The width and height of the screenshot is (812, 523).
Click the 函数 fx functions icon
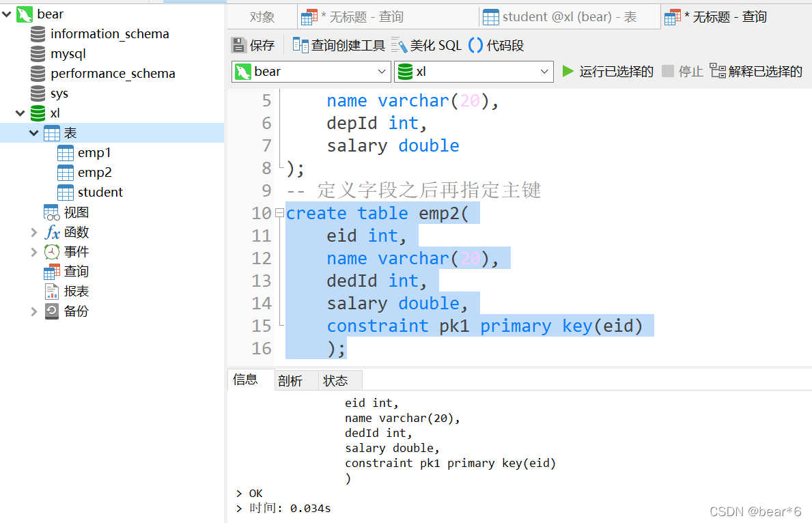tap(53, 232)
